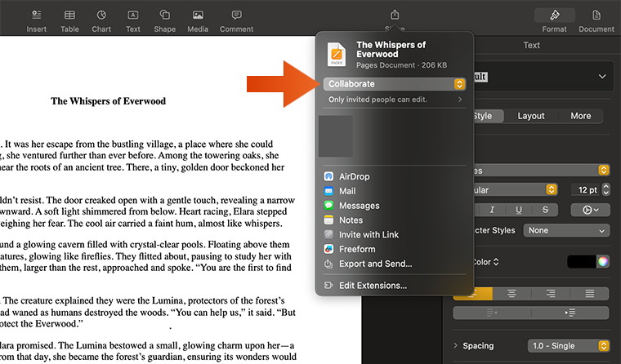621x364 pixels.
Task: Toggle italic formatting
Action: pyautogui.click(x=492, y=210)
